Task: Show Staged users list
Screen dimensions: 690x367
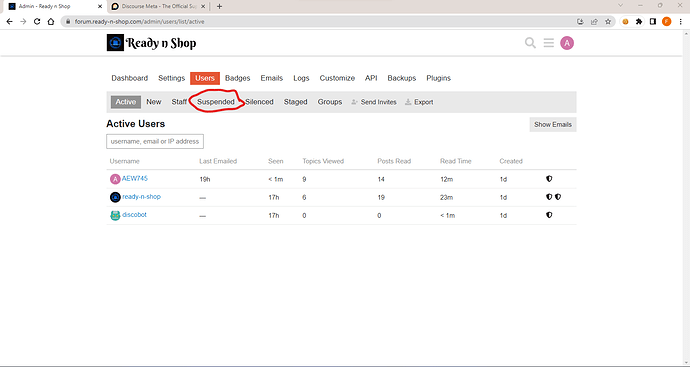Action: click(295, 102)
